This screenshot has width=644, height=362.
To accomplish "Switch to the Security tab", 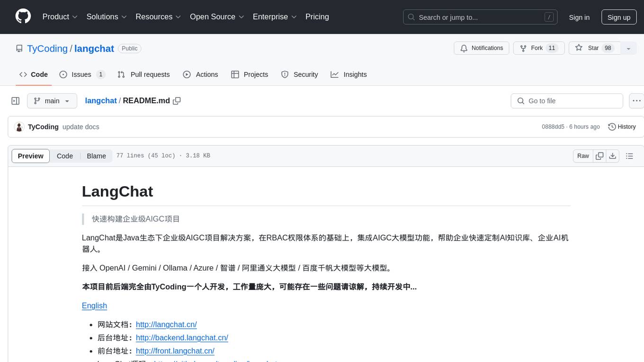I will tap(299, 74).
